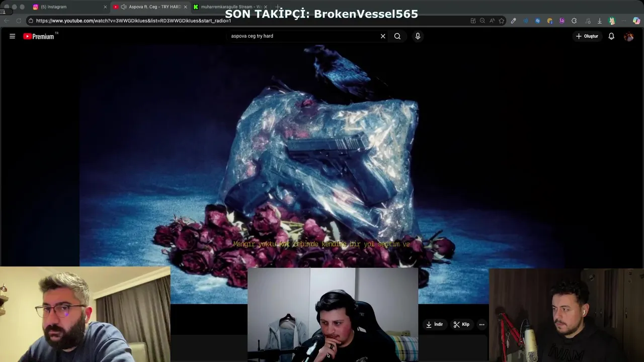This screenshot has width=644, height=362.
Task: Open read aloud icon
Action: [x=492, y=21]
